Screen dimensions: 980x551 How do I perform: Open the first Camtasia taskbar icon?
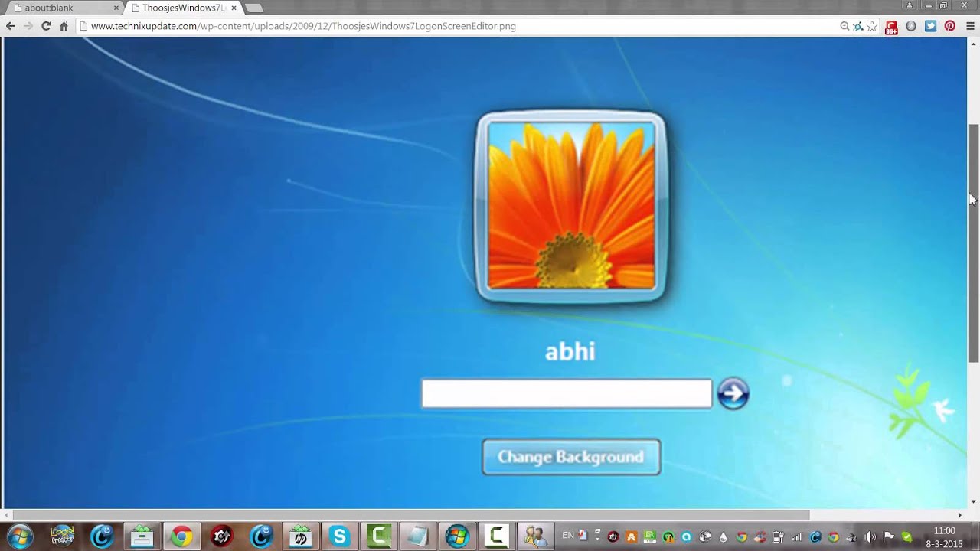point(379,536)
